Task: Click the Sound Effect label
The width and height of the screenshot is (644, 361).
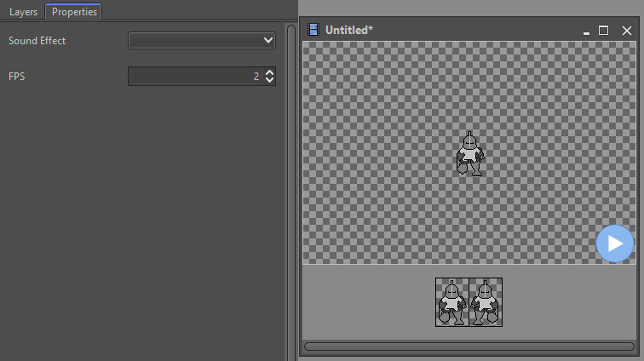Action: click(x=37, y=41)
